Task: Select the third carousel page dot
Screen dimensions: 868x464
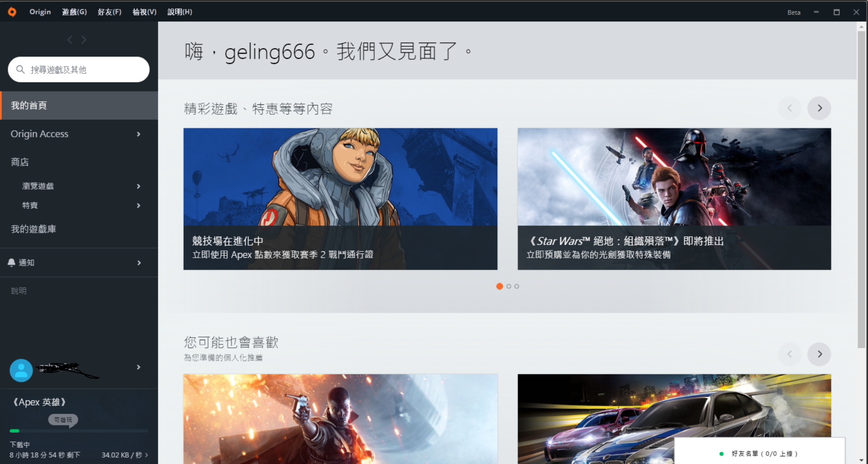Action: 517,286
